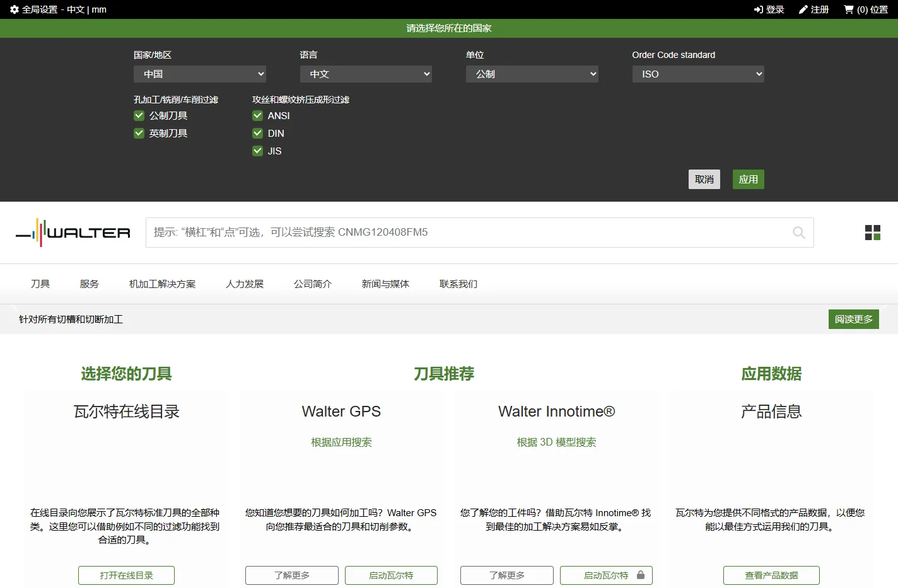Click 打开在线目录 button
898x588 pixels.
[x=126, y=575]
